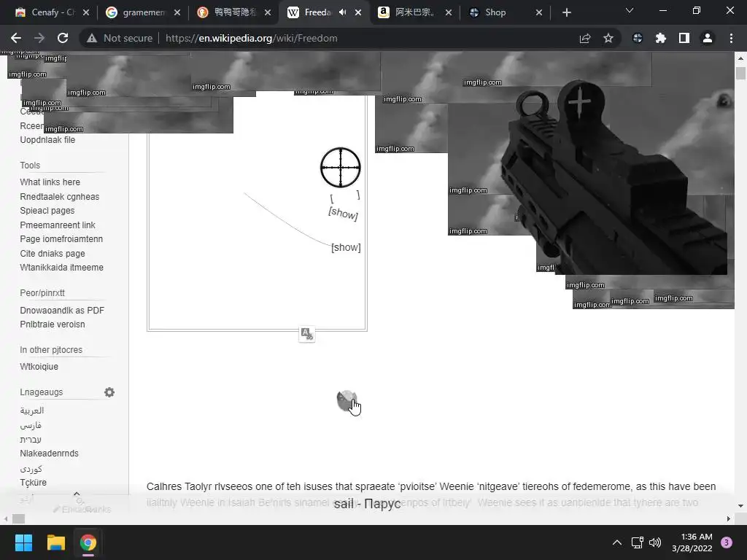Expand the tilted [show] link

343,213
